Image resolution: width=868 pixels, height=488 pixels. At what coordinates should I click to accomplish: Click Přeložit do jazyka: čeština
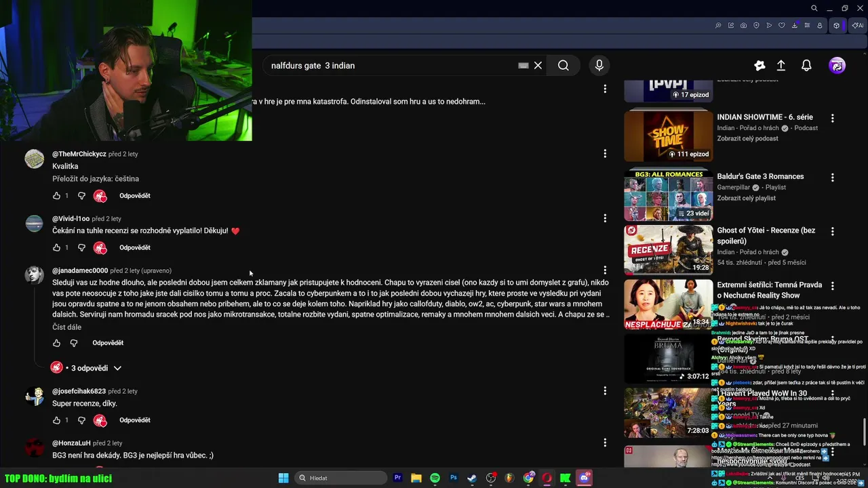coord(96,179)
